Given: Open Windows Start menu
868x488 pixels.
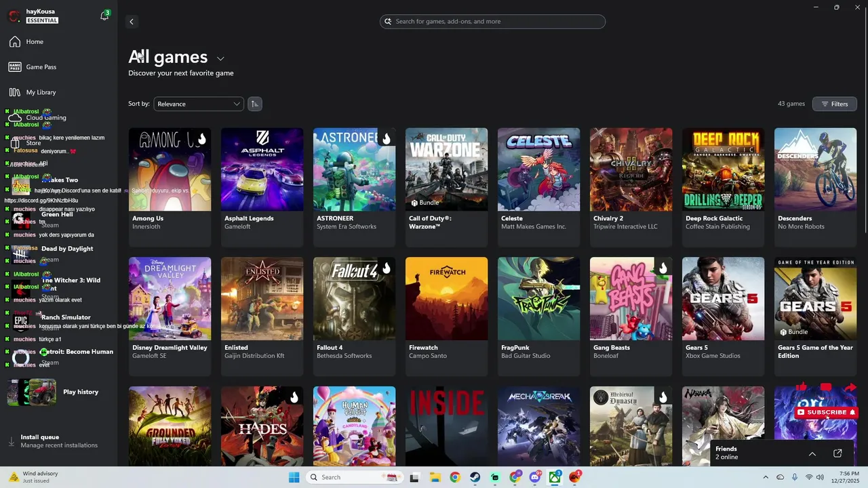Looking at the screenshot, I should pyautogui.click(x=294, y=477).
